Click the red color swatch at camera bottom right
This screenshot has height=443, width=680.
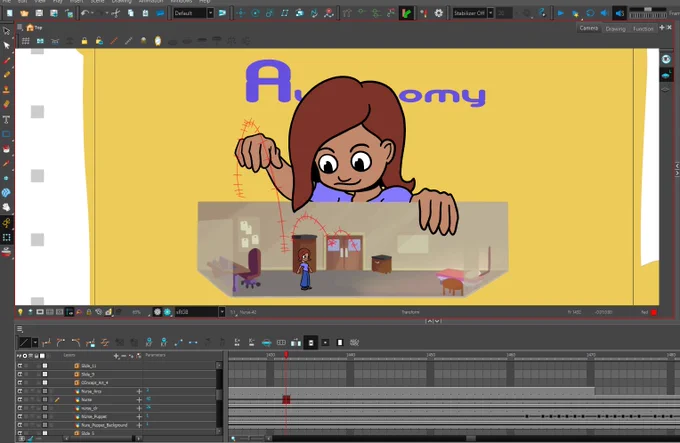[654, 312]
